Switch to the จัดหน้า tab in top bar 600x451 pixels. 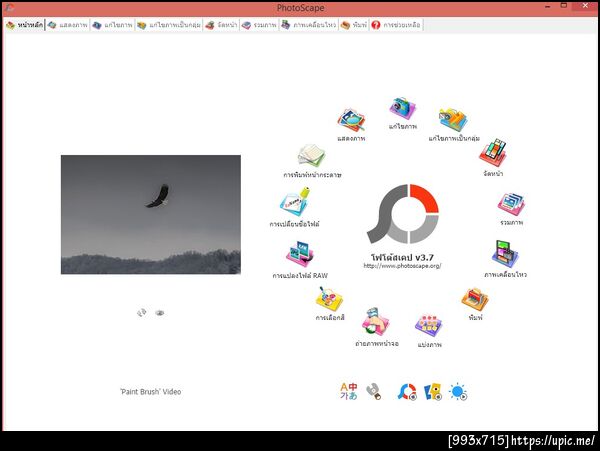[221, 25]
